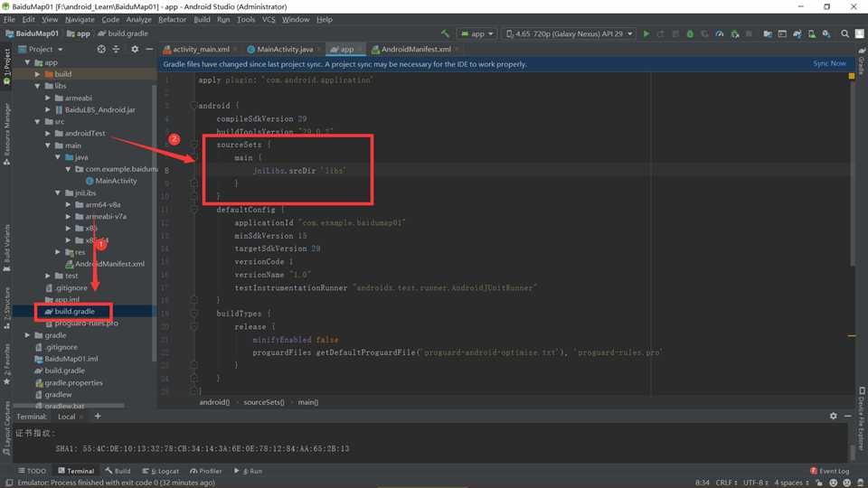Open the Project tool window side tab
868x488 pixels.
coord(6,66)
